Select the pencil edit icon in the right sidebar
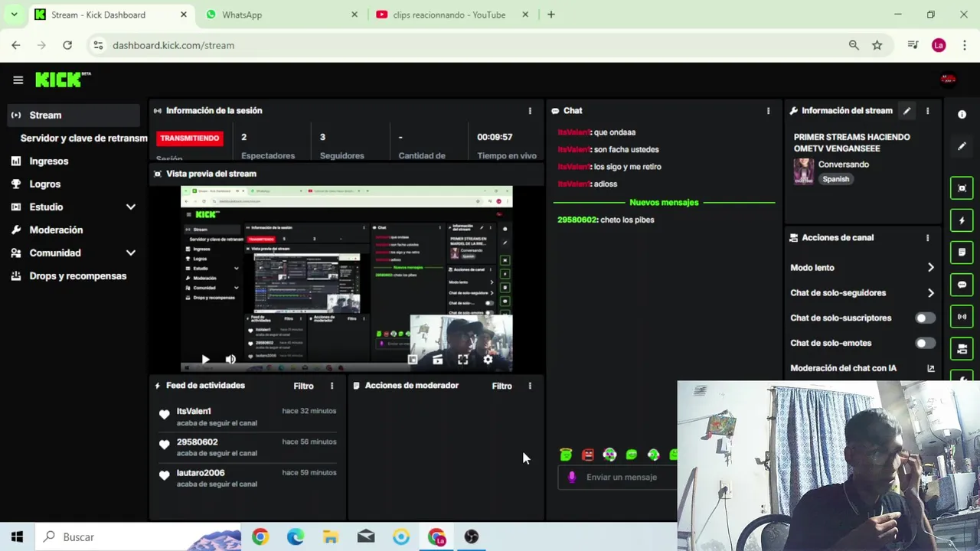The height and width of the screenshot is (551, 980). (962, 145)
